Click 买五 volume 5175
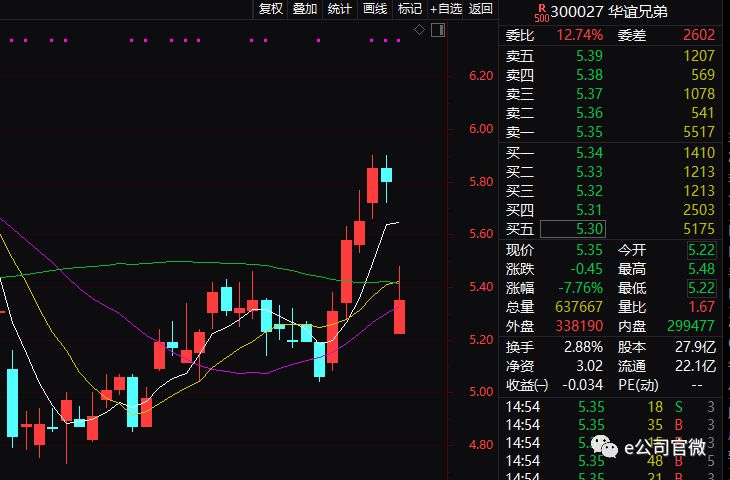Viewport: 730px width, 480px height. (699, 229)
